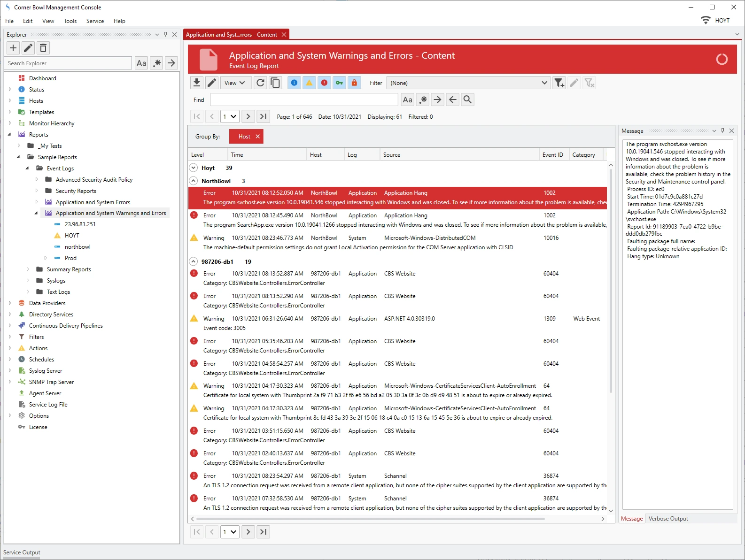This screenshot has width=745, height=560.
Task: Toggle the blue information level filter
Action: 294,83
